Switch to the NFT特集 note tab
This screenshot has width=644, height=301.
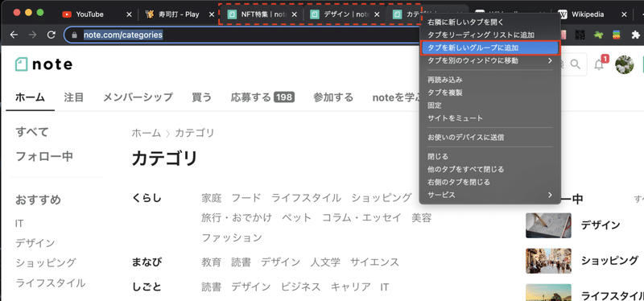[262, 14]
